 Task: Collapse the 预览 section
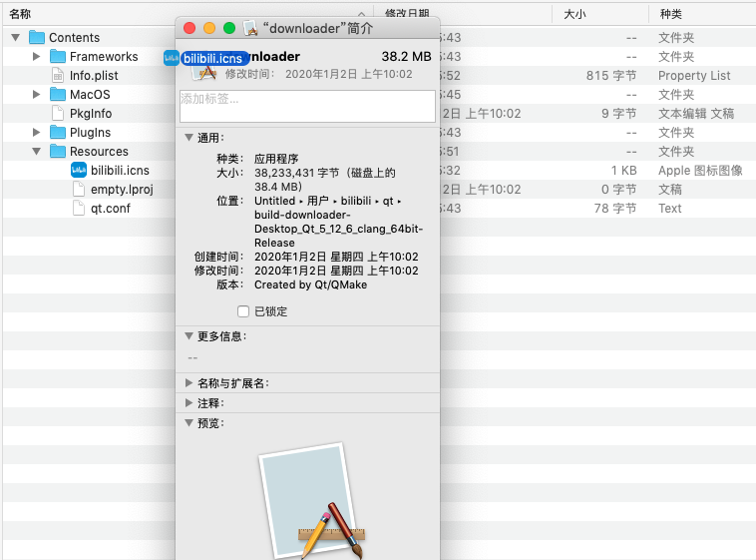189,423
